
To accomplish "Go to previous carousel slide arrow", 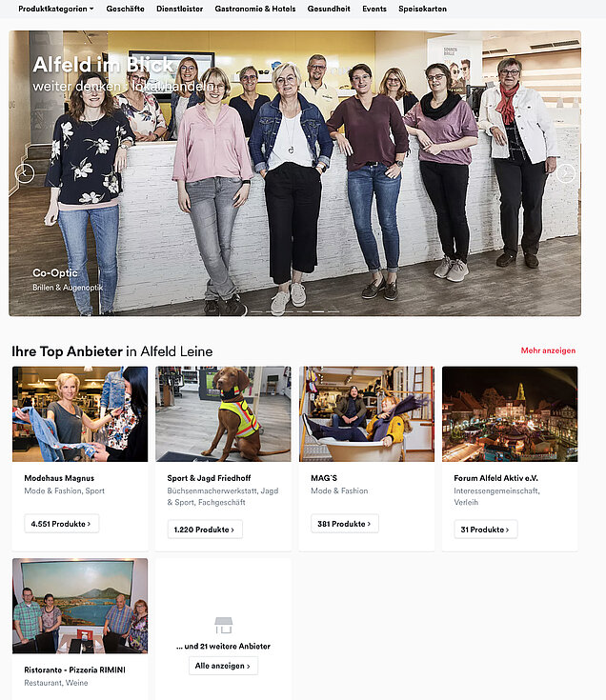I will coord(25,173).
